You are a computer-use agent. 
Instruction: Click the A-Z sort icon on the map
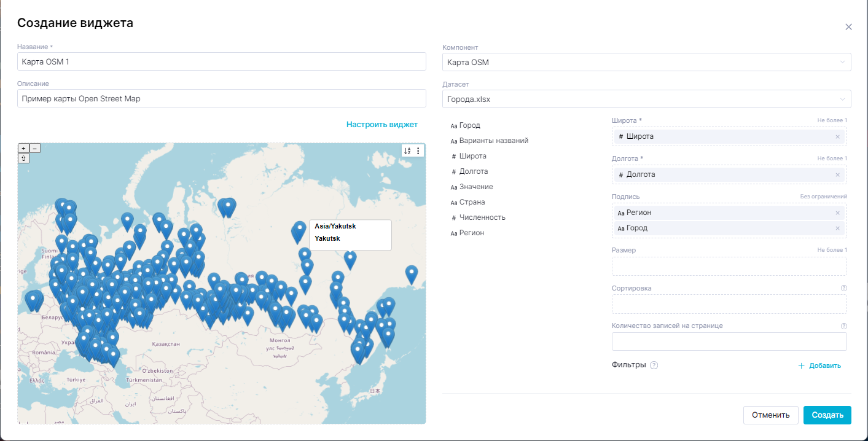407,150
